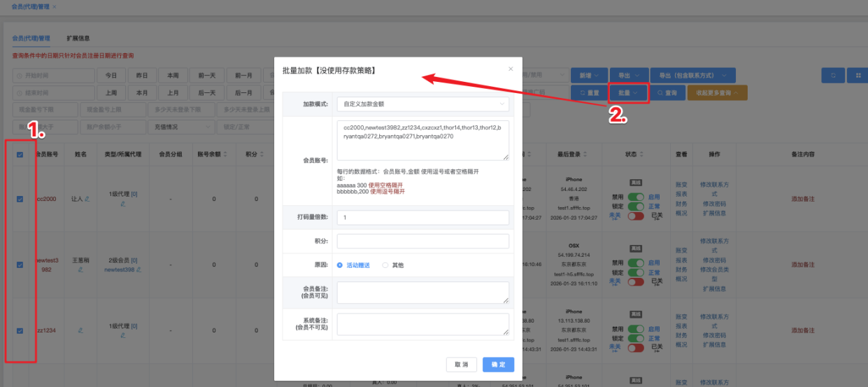Click the grid layout icon button
868x387 pixels.
857,75
